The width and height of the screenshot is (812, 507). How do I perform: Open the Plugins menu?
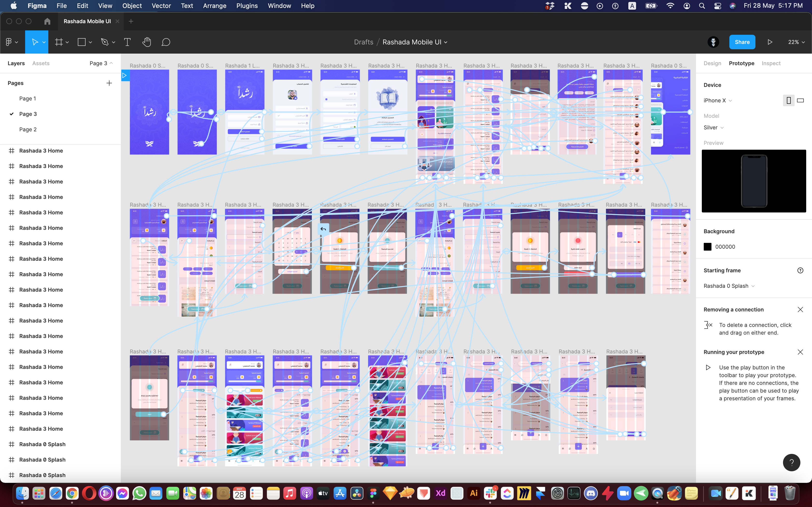point(246,6)
